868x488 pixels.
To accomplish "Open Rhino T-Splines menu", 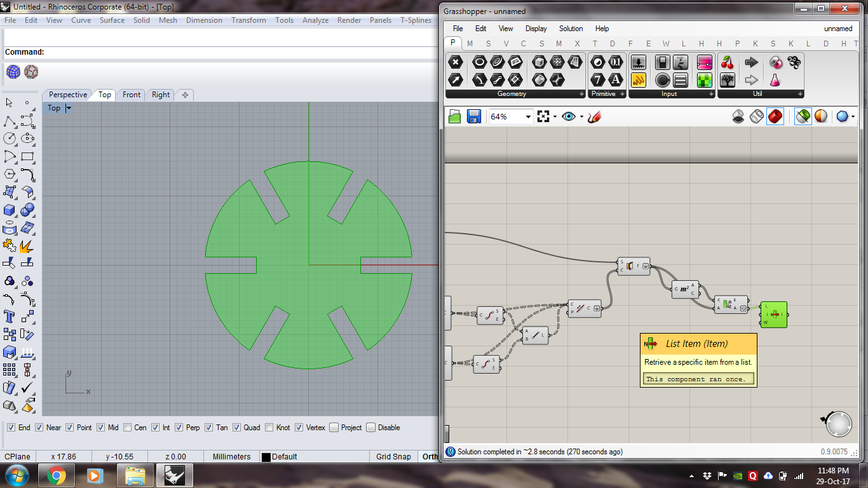I will coord(416,20).
